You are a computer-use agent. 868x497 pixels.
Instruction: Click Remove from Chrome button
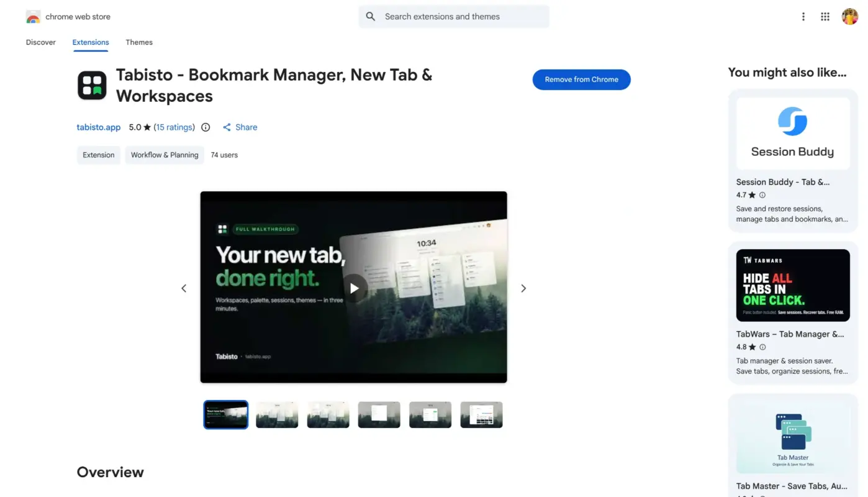pos(582,80)
